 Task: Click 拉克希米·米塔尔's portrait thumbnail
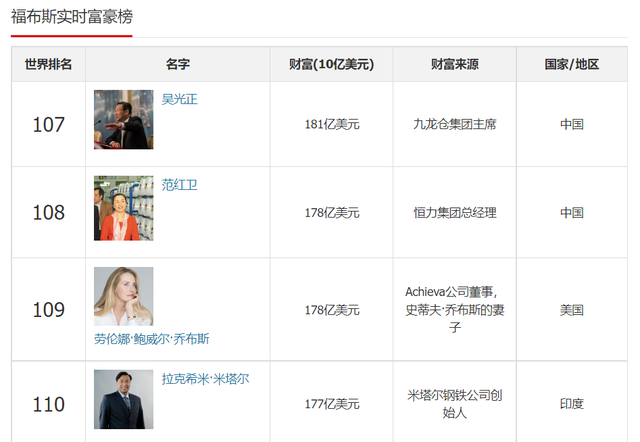(124, 399)
